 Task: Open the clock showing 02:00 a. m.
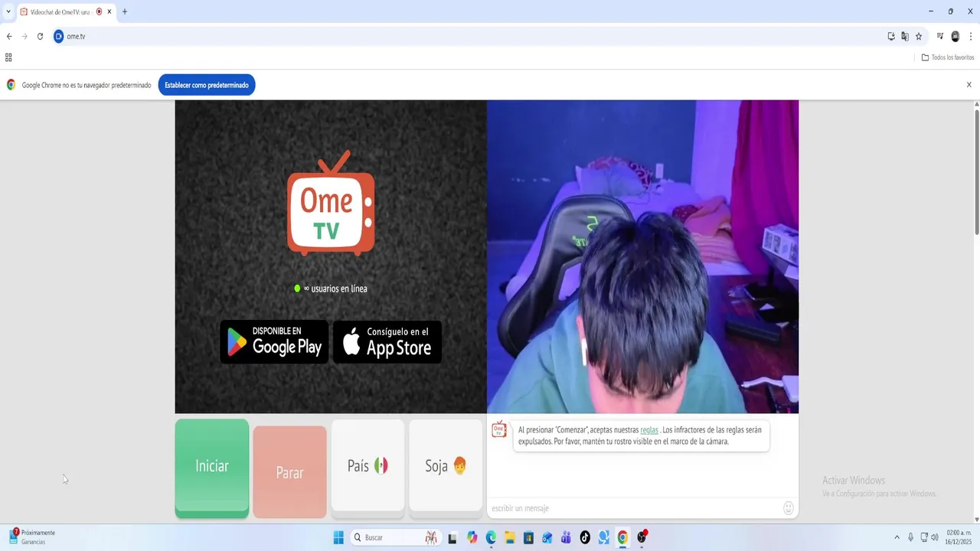coord(959,537)
